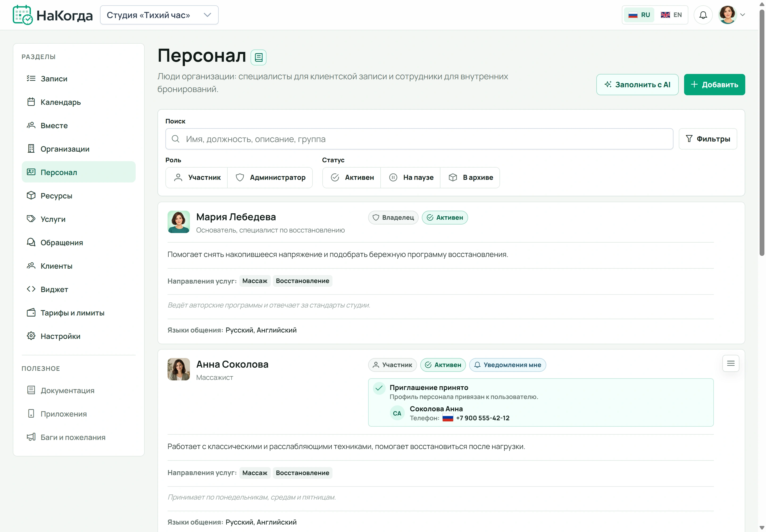Click the name Мария Лебедева
766x532 pixels.
[236, 217]
